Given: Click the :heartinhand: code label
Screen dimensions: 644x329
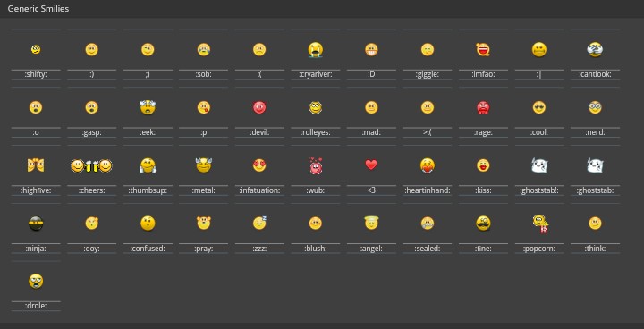Looking at the screenshot, I should [428, 190].
